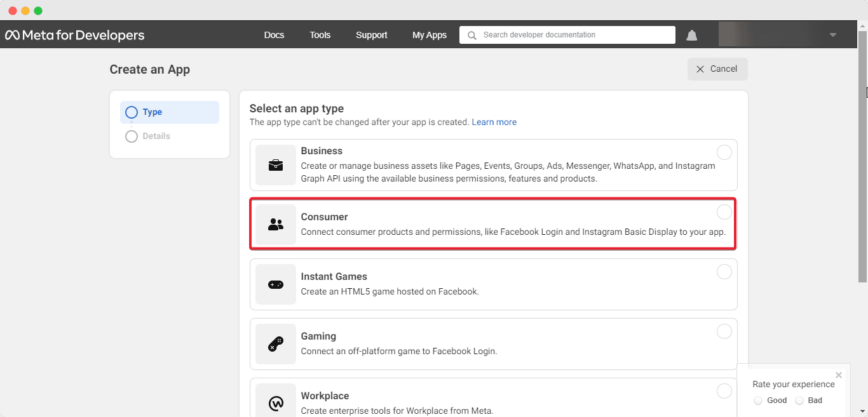This screenshot has width=868, height=417.
Task: Click the Instant Games heading
Action: 334,277
